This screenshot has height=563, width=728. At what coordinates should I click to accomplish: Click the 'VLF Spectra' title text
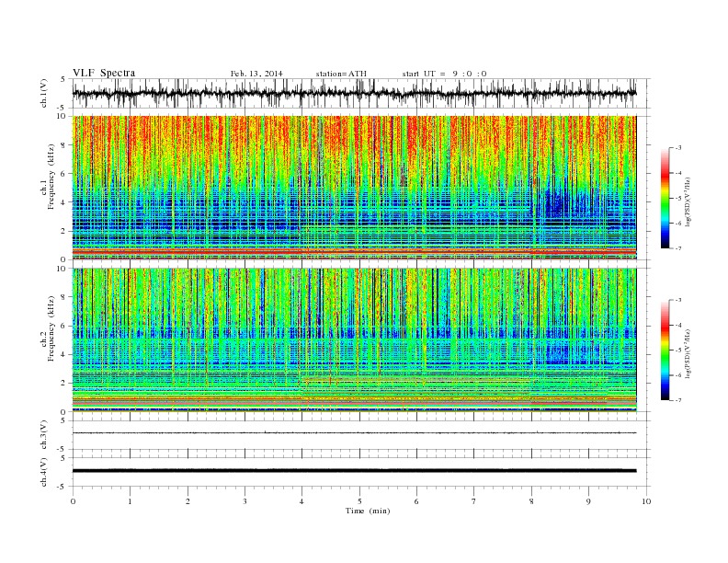[104, 73]
